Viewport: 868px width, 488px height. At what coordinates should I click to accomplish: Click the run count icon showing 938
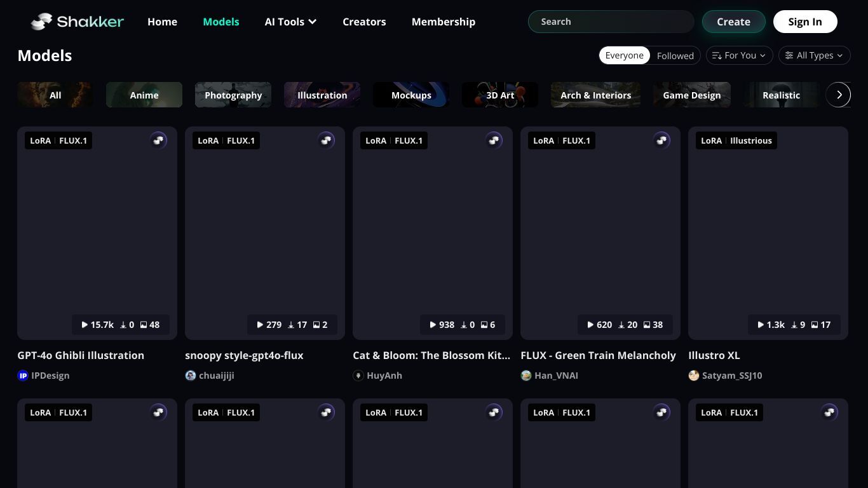[x=433, y=325]
